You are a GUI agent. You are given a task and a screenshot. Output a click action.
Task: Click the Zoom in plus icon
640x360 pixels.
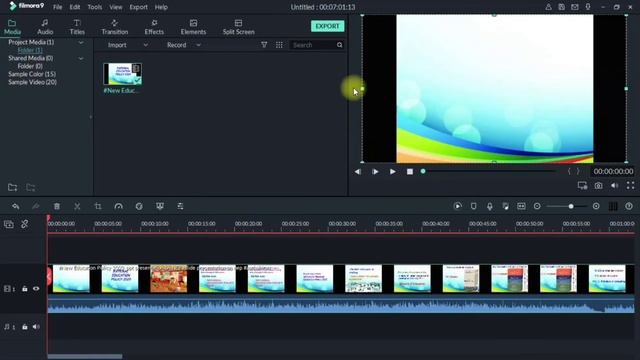[x=596, y=207]
